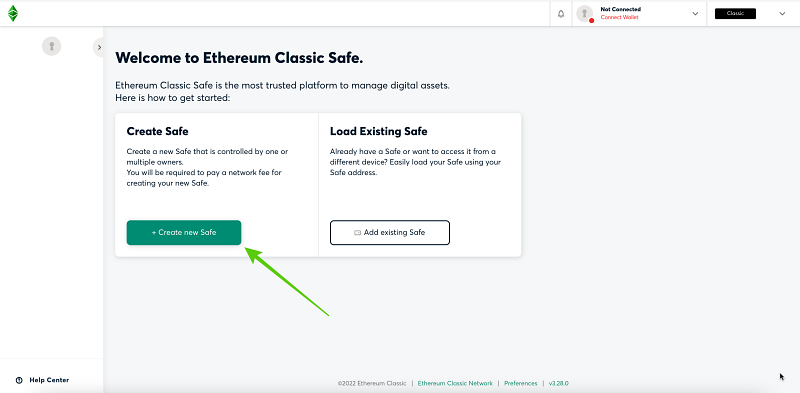Screen dimensions: 800x393
Task: Click the Create Safe card heading
Action: pyautogui.click(x=158, y=132)
